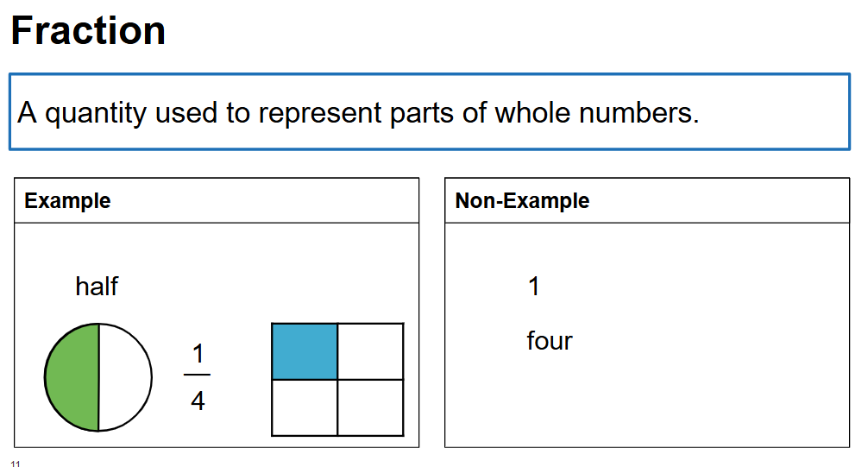Screen dimensions: 868x467
Task: Click the bottom-right white square of the grid
Action: 370,407
